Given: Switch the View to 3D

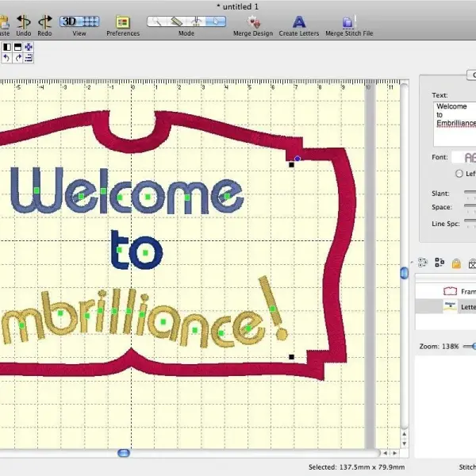Looking at the screenshot, I should pos(70,21).
